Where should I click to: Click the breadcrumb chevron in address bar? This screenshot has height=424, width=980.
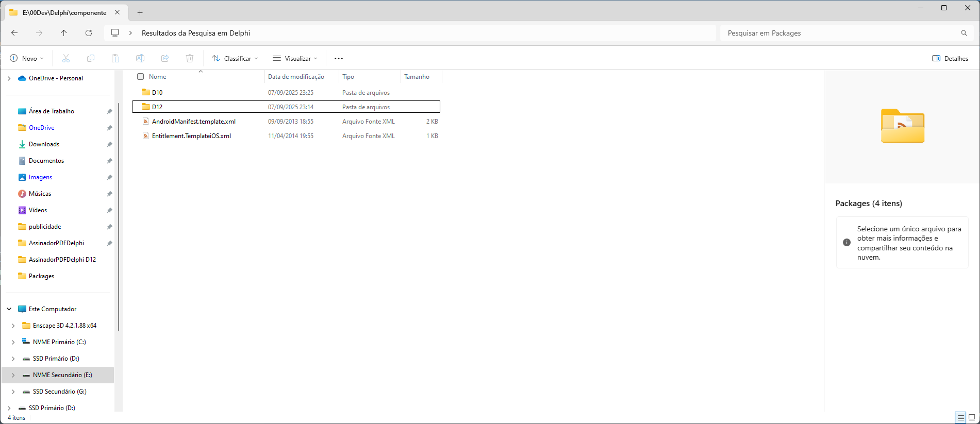130,33
